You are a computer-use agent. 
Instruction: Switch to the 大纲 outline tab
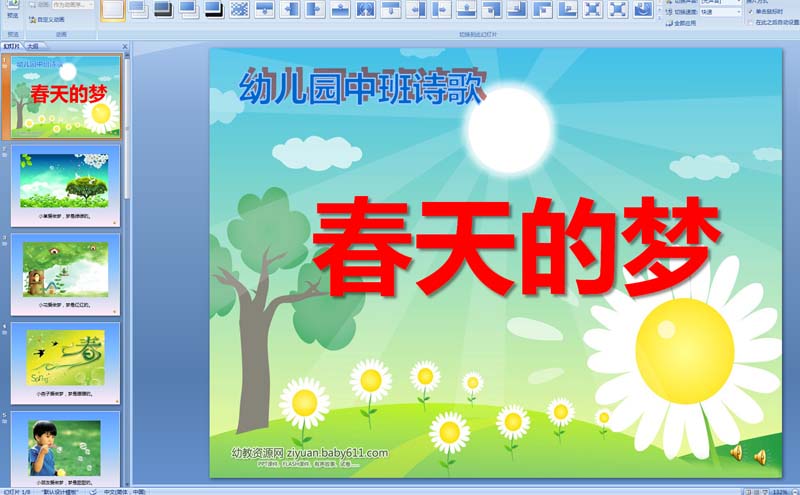33,46
